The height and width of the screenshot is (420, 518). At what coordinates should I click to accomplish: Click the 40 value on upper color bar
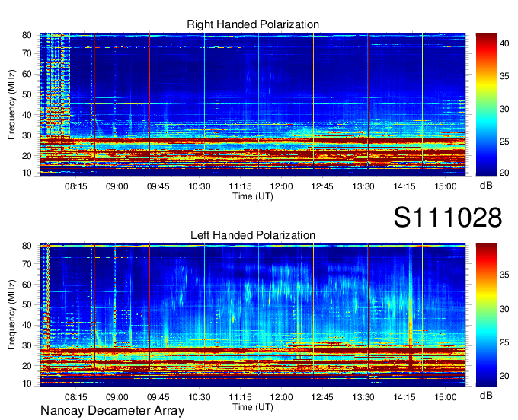click(x=504, y=43)
